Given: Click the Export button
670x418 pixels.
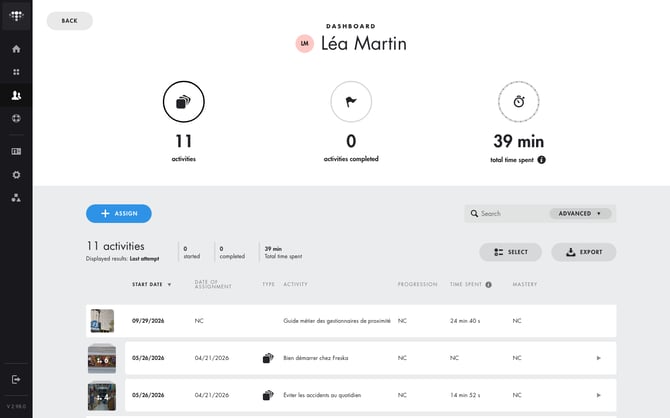Looking at the screenshot, I should [x=584, y=252].
